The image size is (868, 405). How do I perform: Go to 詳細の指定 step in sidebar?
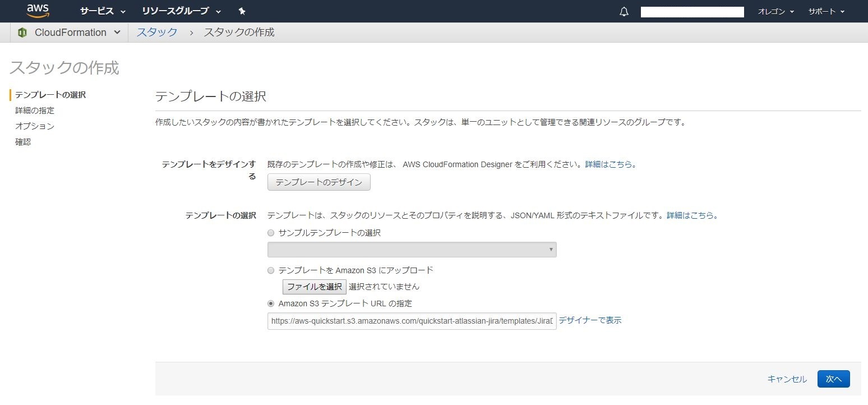[x=35, y=111]
